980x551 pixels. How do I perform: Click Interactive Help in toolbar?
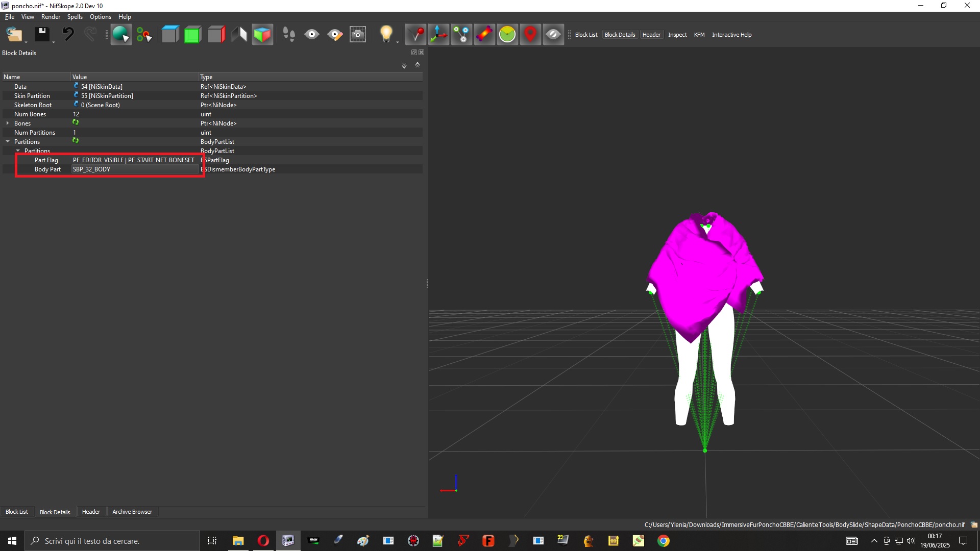point(731,35)
